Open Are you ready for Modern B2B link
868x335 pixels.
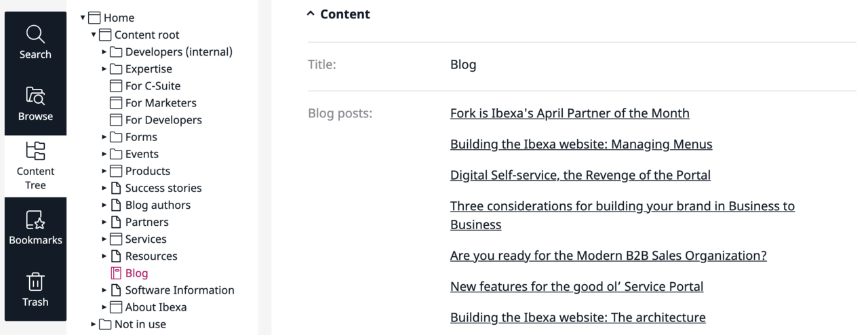click(x=608, y=256)
